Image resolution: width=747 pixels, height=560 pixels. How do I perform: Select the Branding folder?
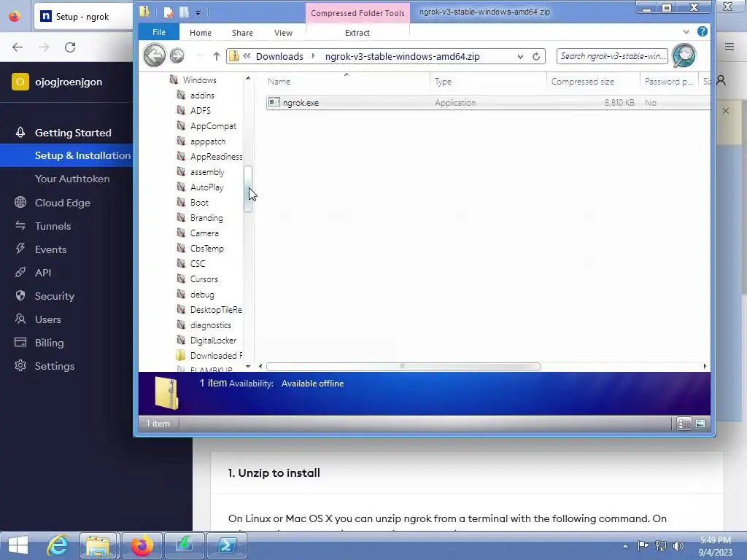tap(206, 217)
